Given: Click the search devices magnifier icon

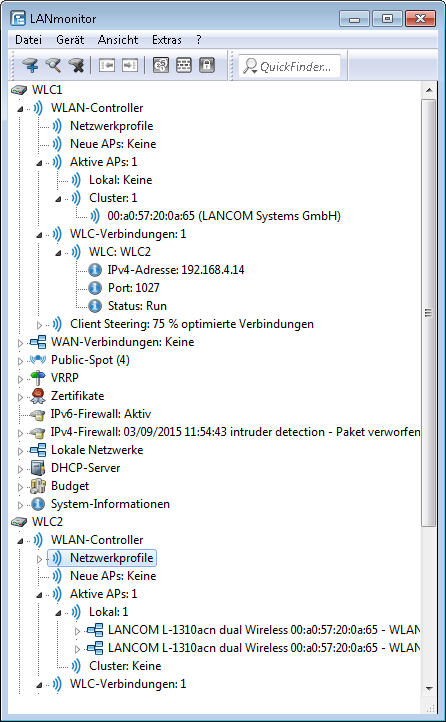Looking at the screenshot, I should pos(53,66).
